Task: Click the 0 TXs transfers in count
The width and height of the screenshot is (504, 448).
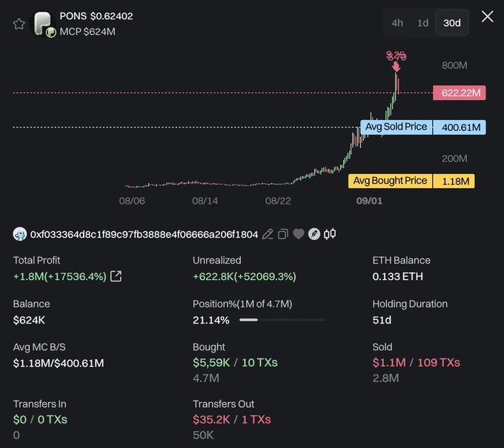Action: coord(53,419)
